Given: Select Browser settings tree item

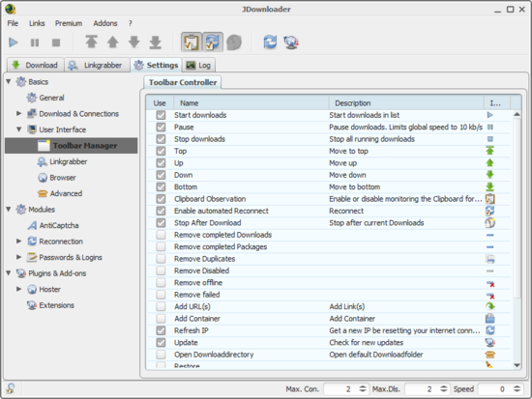Looking at the screenshot, I should (63, 178).
